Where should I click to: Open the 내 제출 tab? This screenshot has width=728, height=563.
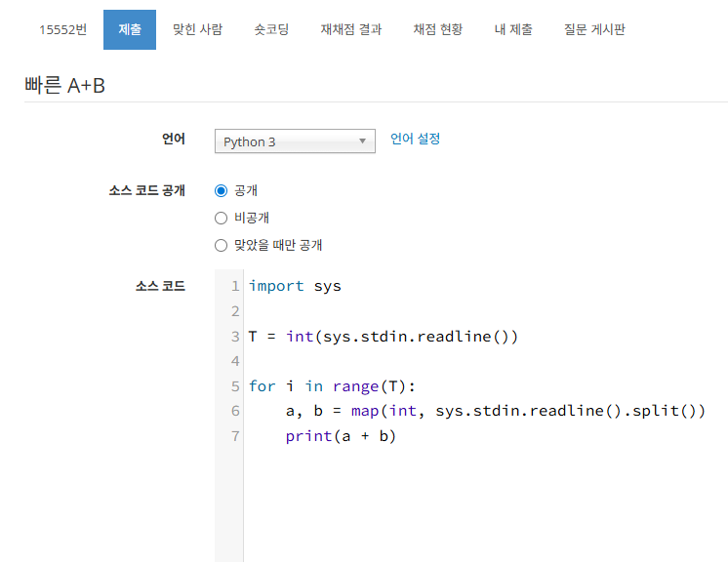513,29
